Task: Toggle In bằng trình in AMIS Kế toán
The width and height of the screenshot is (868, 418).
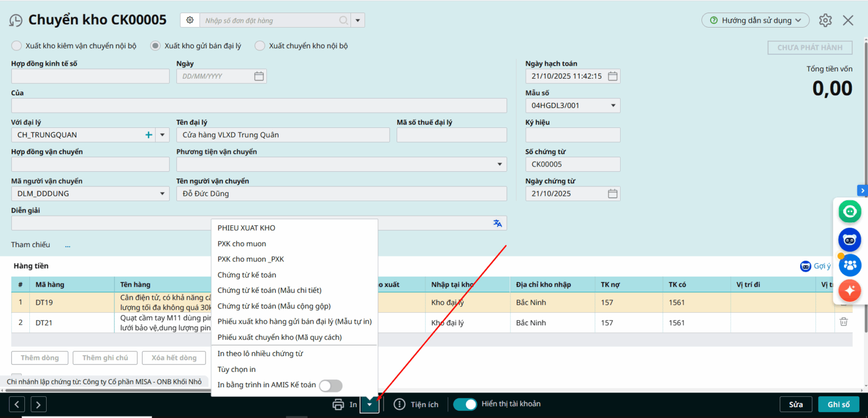Action: [330, 385]
